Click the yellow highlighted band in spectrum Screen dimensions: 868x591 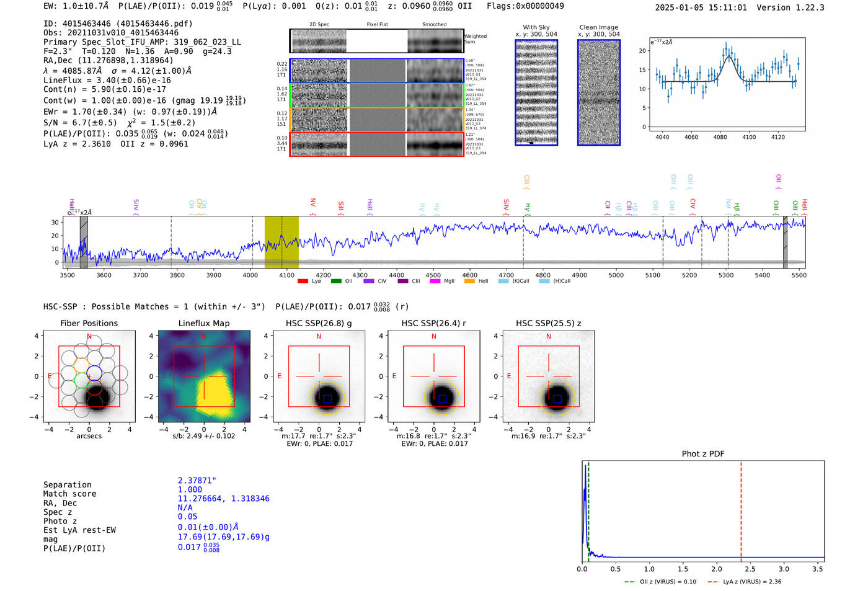[x=281, y=242]
